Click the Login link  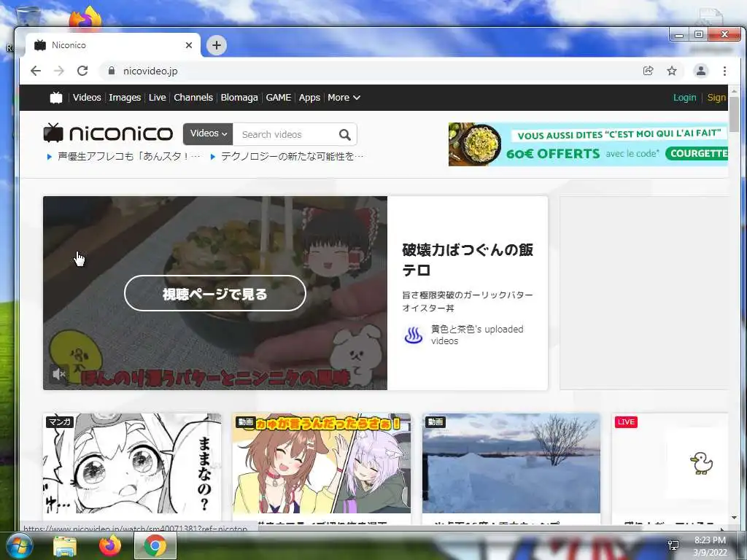[x=684, y=98]
